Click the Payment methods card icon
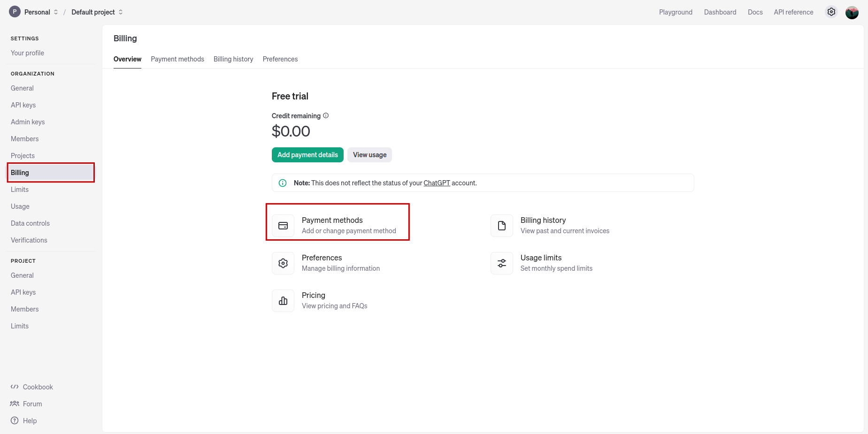 [x=283, y=226]
